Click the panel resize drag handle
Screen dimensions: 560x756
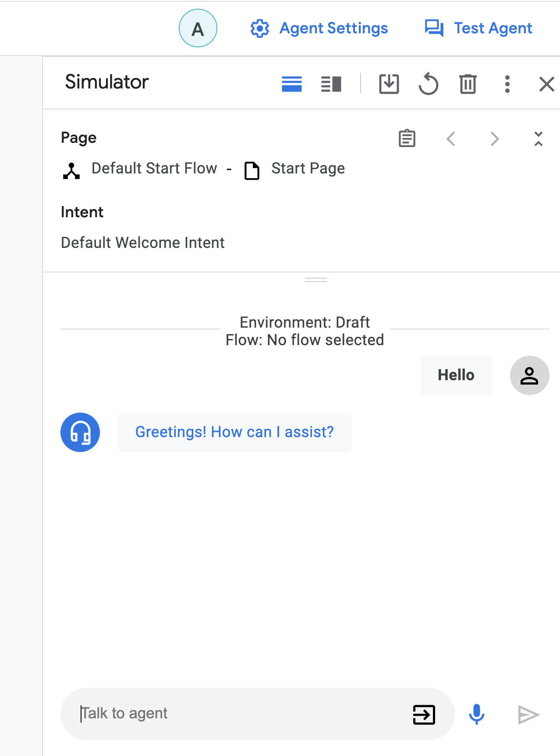pyautogui.click(x=316, y=280)
